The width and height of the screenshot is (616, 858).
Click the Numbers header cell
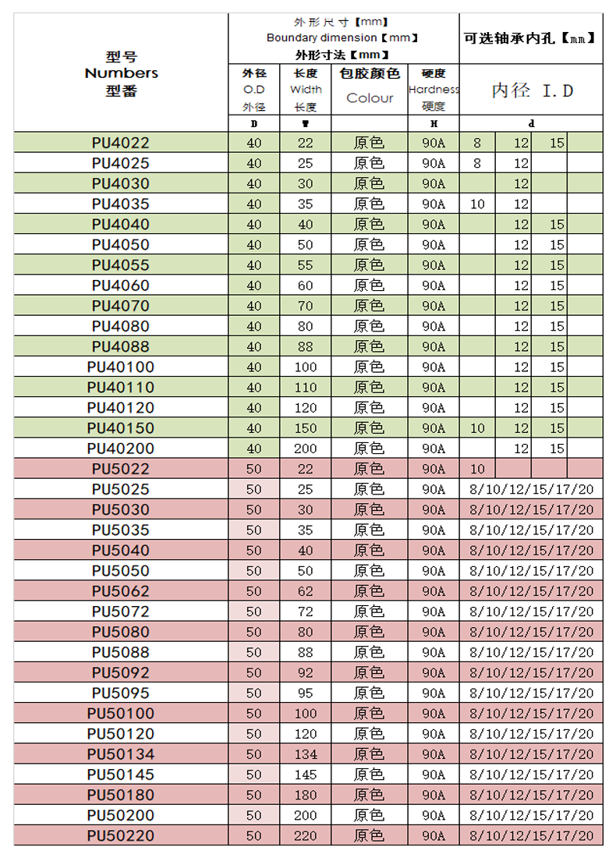tap(121, 73)
